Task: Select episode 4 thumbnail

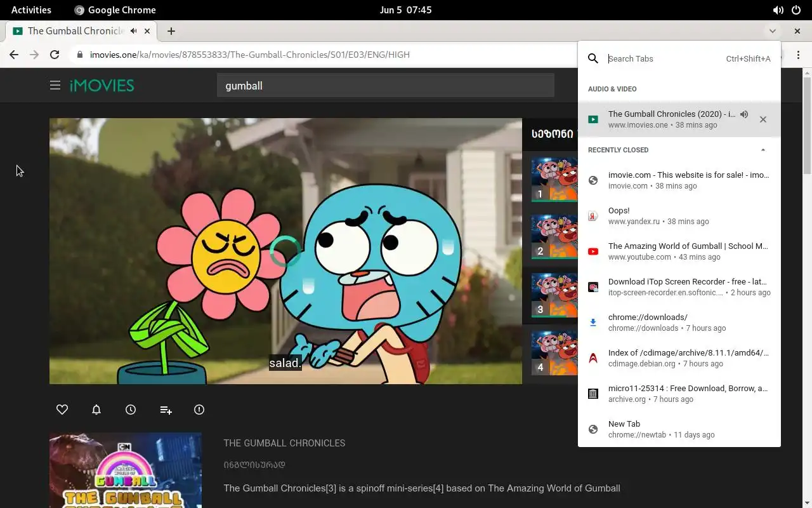Action: point(554,353)
